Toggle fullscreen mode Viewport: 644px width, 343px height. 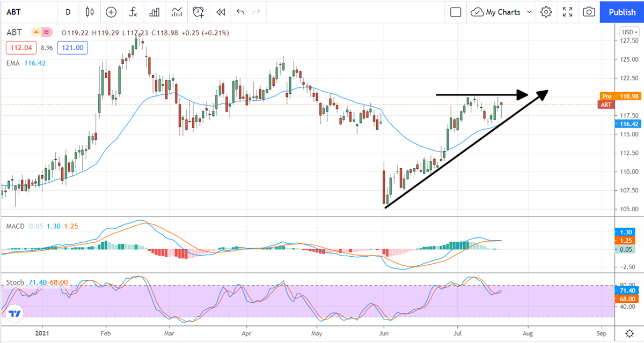(x=567, y=12)
